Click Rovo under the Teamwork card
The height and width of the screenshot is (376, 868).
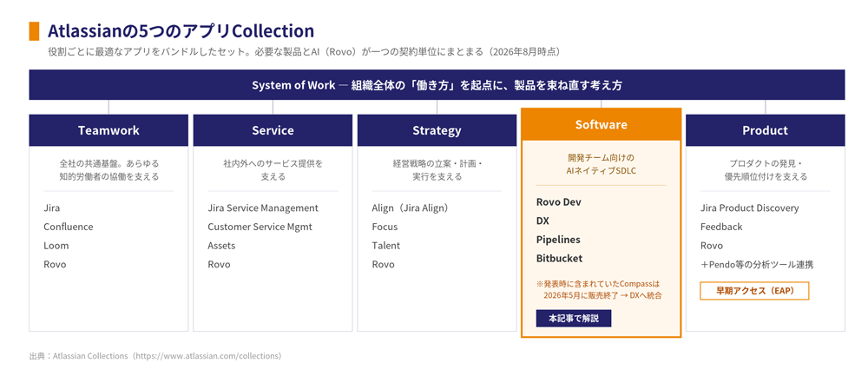pyautogui.click(x=55, y=264)
